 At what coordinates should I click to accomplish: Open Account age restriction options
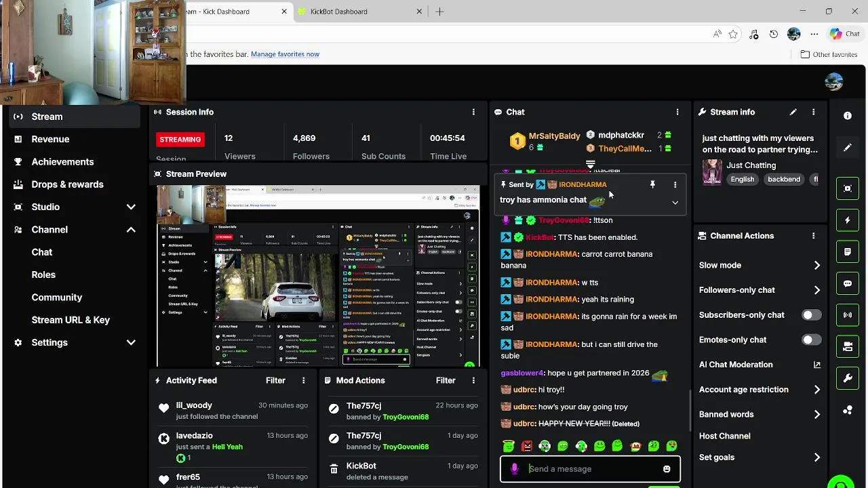[x=816, y=390]
